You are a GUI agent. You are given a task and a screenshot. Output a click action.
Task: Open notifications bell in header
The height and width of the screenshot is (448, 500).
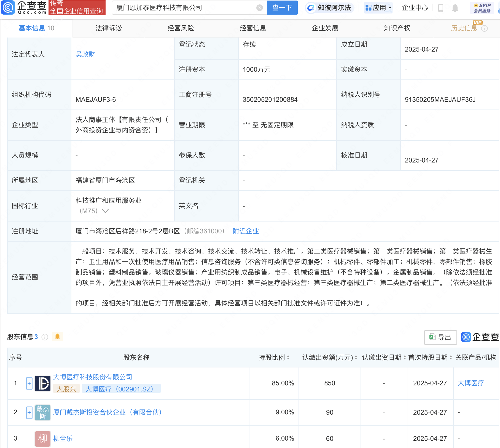tap(455, 8)
